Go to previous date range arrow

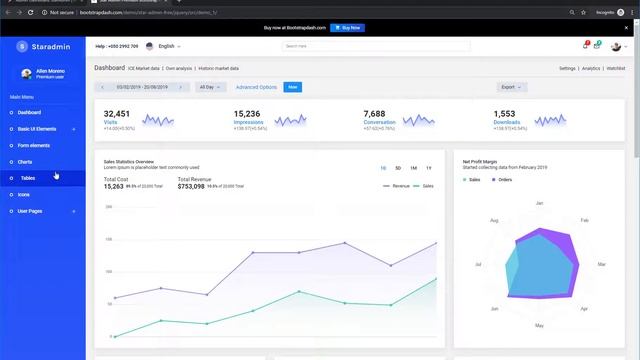point(102,87)
